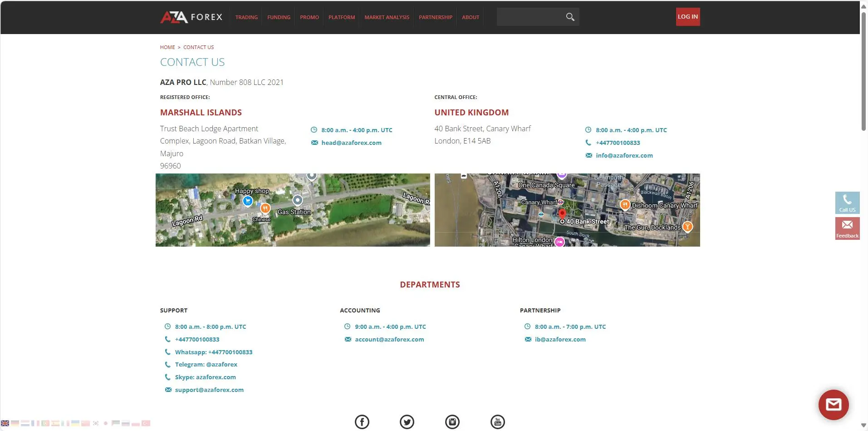This screenshot has height=431, width=868.
Task: Switch language using the UK flag
Action: 5,423
